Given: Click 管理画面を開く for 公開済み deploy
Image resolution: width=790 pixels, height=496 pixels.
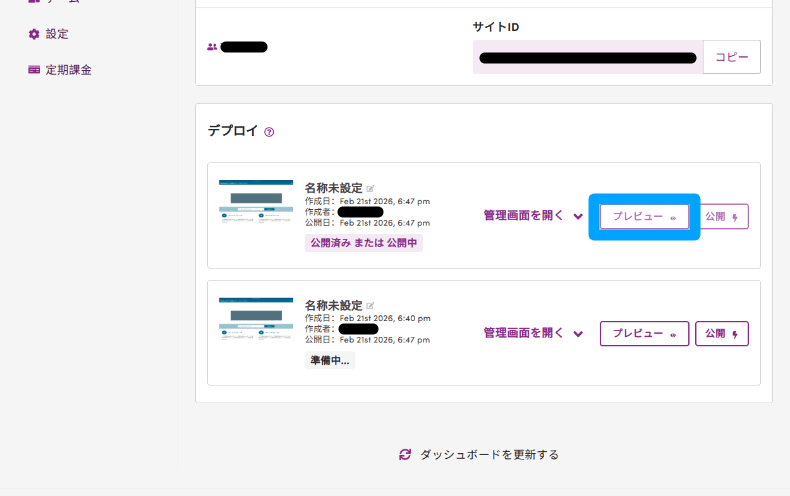Looking at the screenshot, I should click(x=523, y=216).
